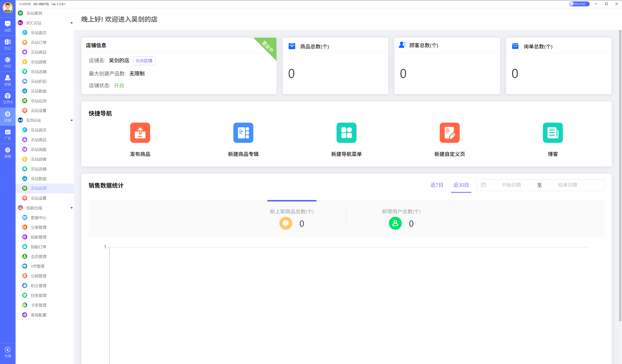Viewport: 622px width, 364px height.
Task: Collapse the B2B云站 menu group
Action: click(72, 120)
